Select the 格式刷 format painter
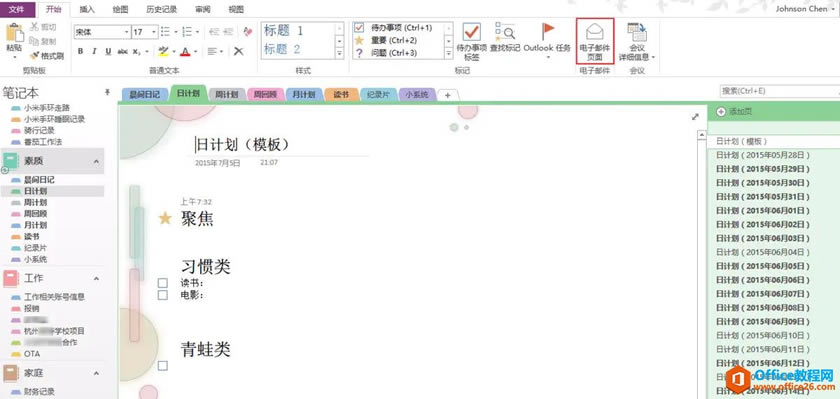840x399 pixels. point(47,55)
